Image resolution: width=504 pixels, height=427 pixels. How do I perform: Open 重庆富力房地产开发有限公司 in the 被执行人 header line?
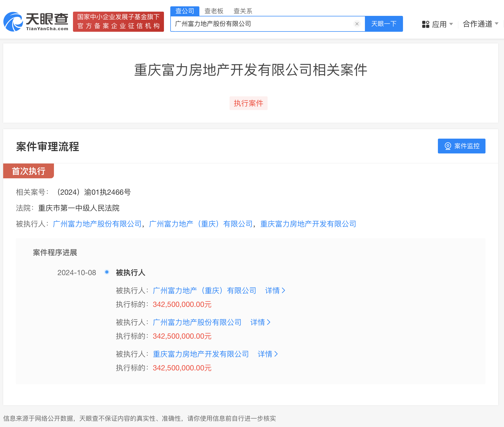coord(308,224)
